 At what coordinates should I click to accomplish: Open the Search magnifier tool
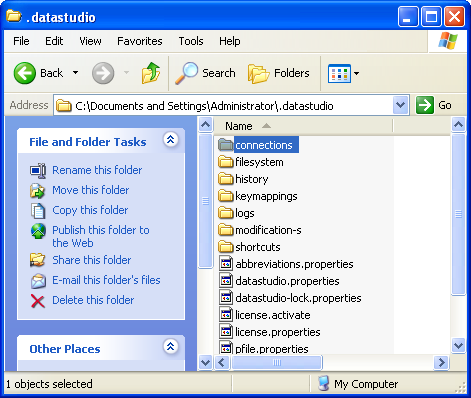click(187, 73)
